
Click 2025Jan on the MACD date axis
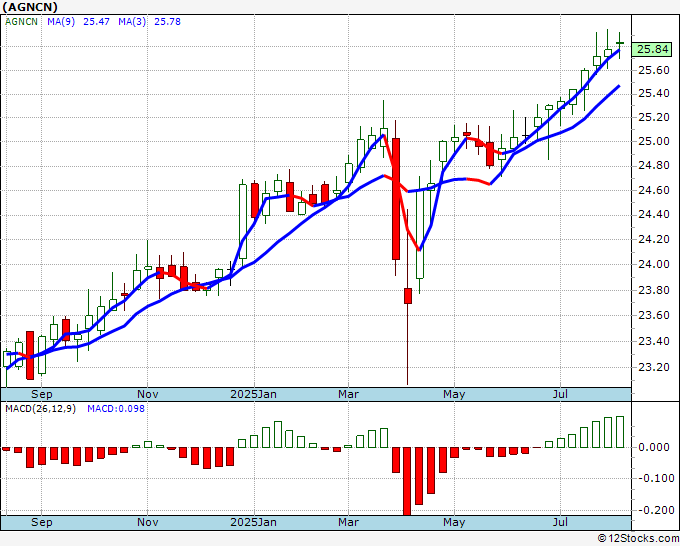(x=253, y=522)
